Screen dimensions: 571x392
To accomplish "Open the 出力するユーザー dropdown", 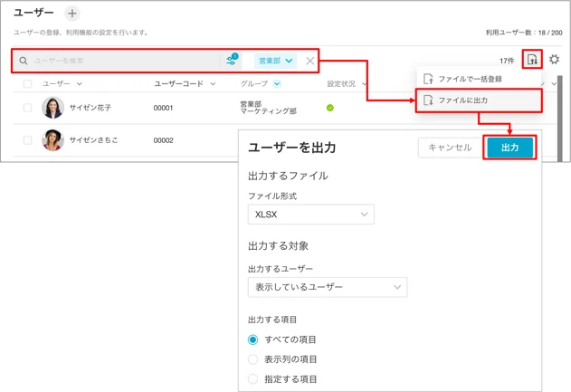I will pyautogui.click(x=328, y=287).
